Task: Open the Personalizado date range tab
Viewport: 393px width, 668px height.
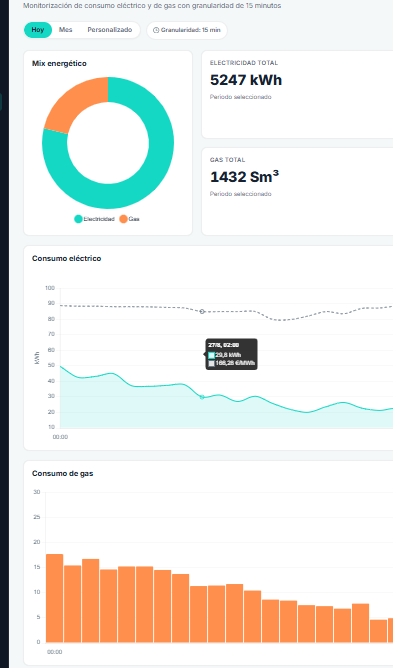Action: click(110, 30)
